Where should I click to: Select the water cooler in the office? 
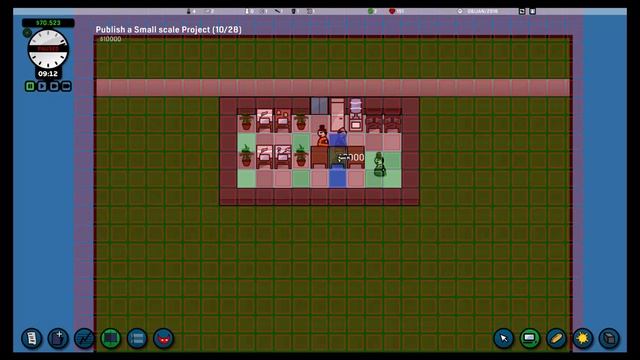pyautogui.click(x=356, y=114)
